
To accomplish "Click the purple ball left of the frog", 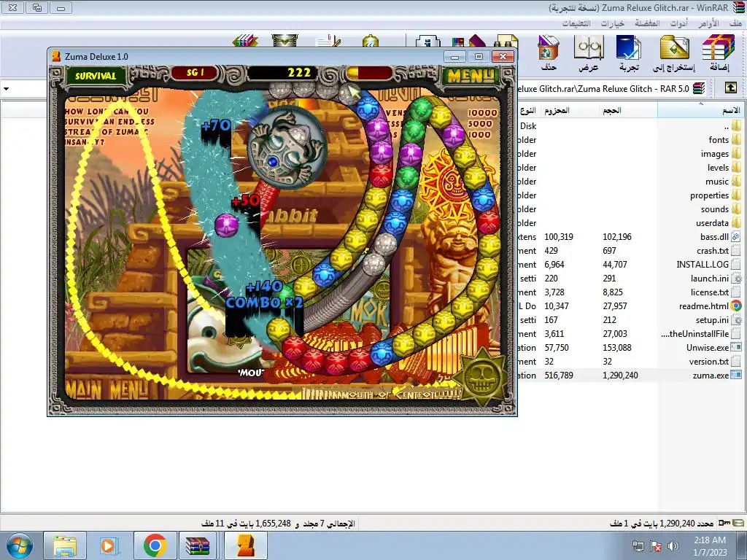I will [x=226, y=225].
